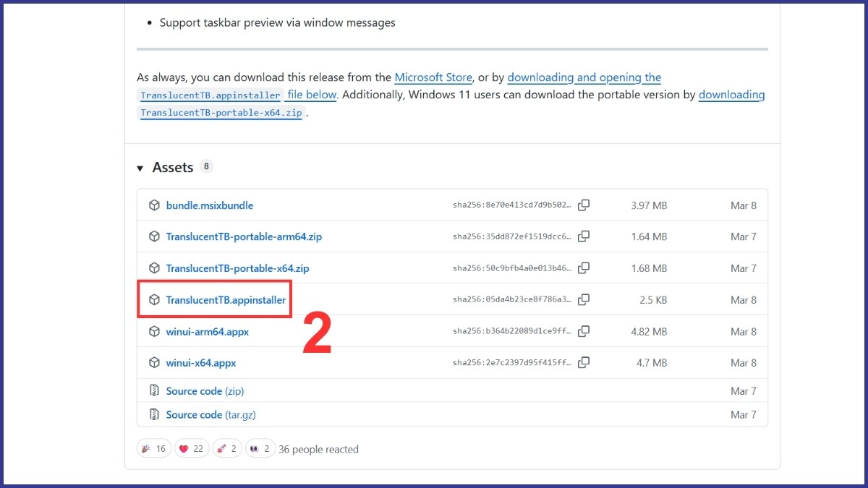
Task: Copy sha256 hash for TranslucentTB.appinstaller
Action: (584, 300)
